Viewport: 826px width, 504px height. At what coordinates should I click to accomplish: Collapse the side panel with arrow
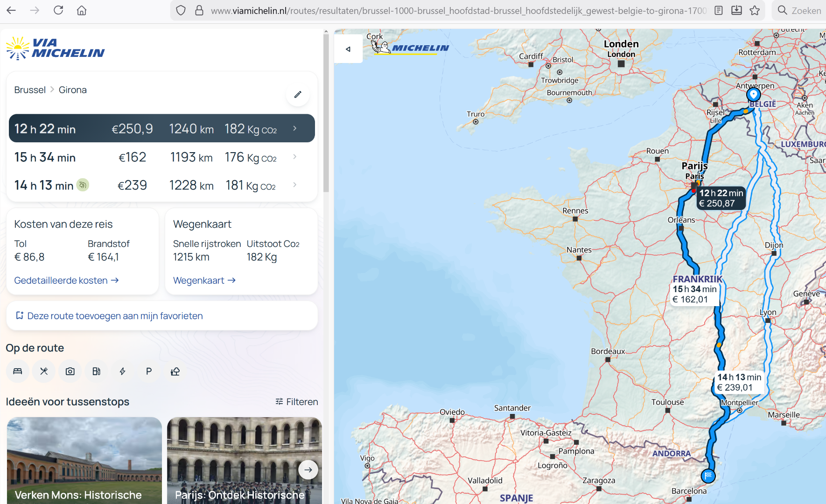coord(348,49)
